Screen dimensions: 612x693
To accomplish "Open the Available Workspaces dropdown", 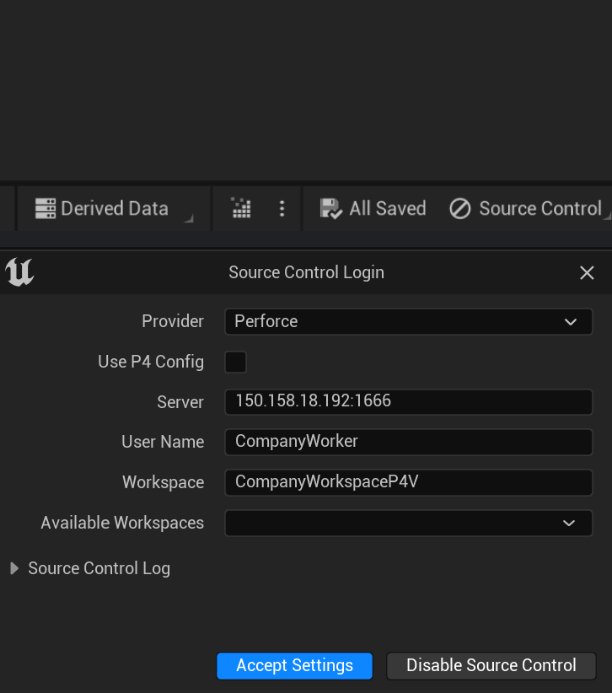I will 408,523.
